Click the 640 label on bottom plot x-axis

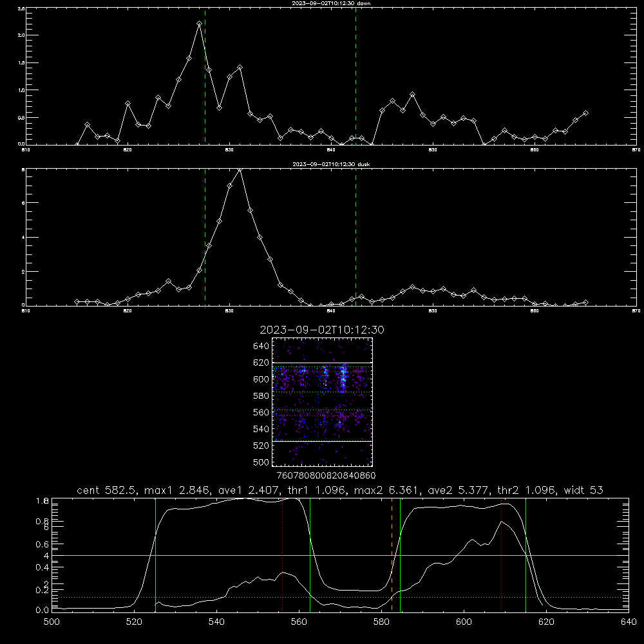tap(629, 622)
